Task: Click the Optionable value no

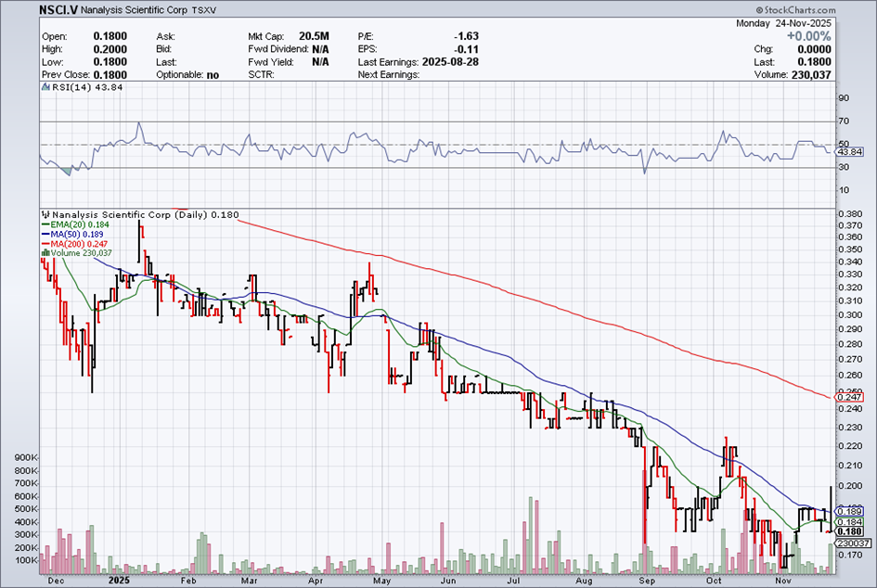Action: click(x=213, y=75)
